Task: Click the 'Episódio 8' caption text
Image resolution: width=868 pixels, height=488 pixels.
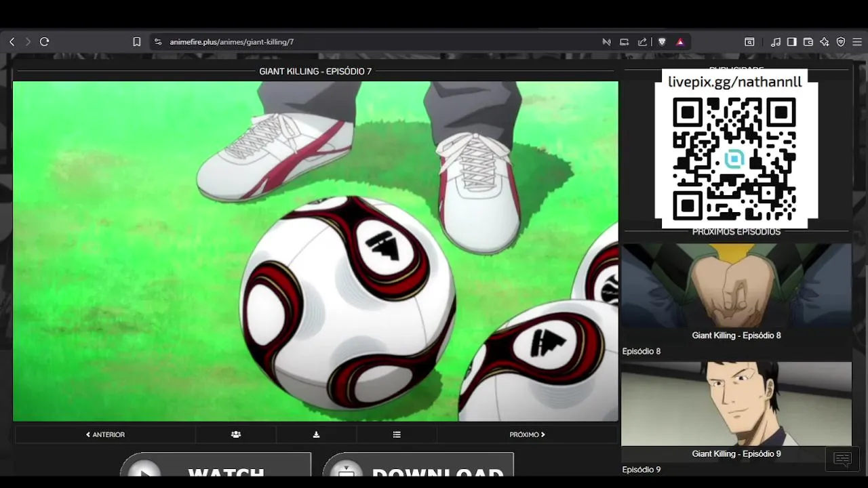Action: (x=642, y=351)
